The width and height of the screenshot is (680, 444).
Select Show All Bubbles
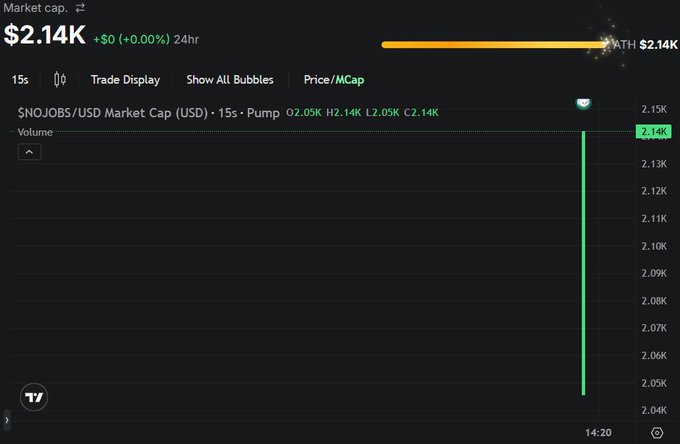[x=230, y=80]
